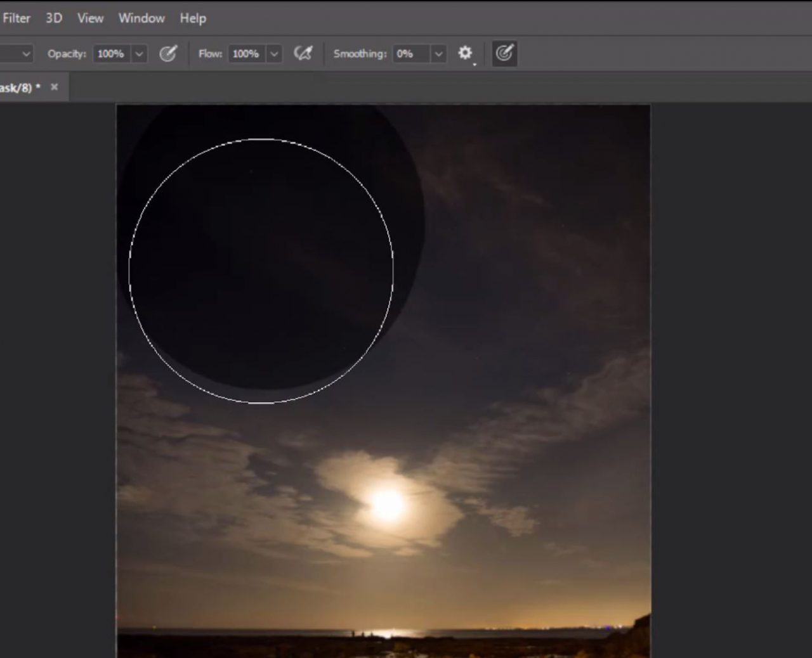
Task: Edit the Flow value field
Action: [246, 53]
